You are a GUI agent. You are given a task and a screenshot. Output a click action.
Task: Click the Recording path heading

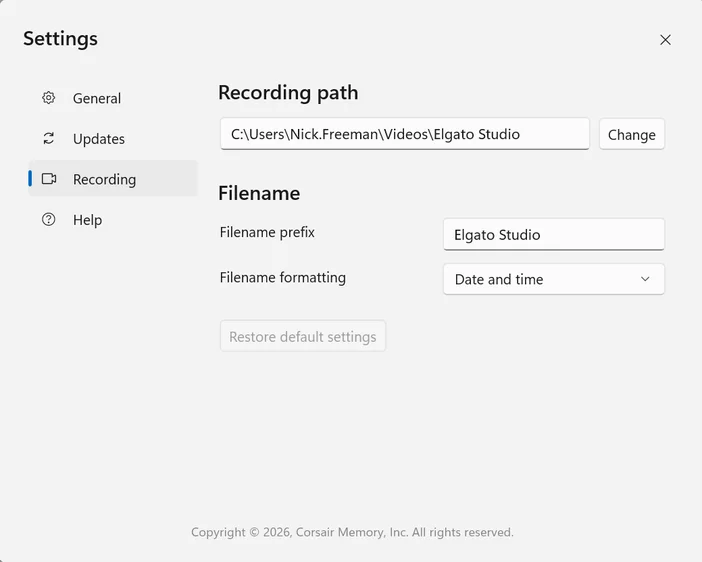[x=288, y=93]
